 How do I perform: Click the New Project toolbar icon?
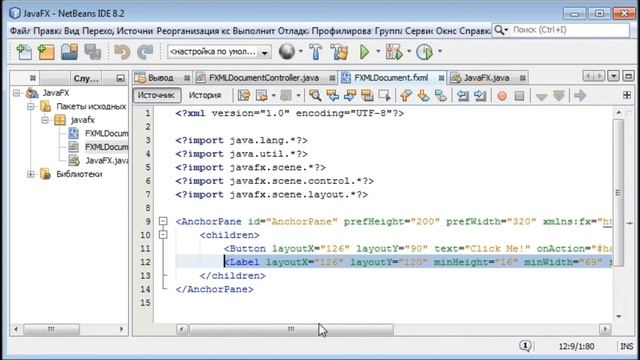[46, 52]
